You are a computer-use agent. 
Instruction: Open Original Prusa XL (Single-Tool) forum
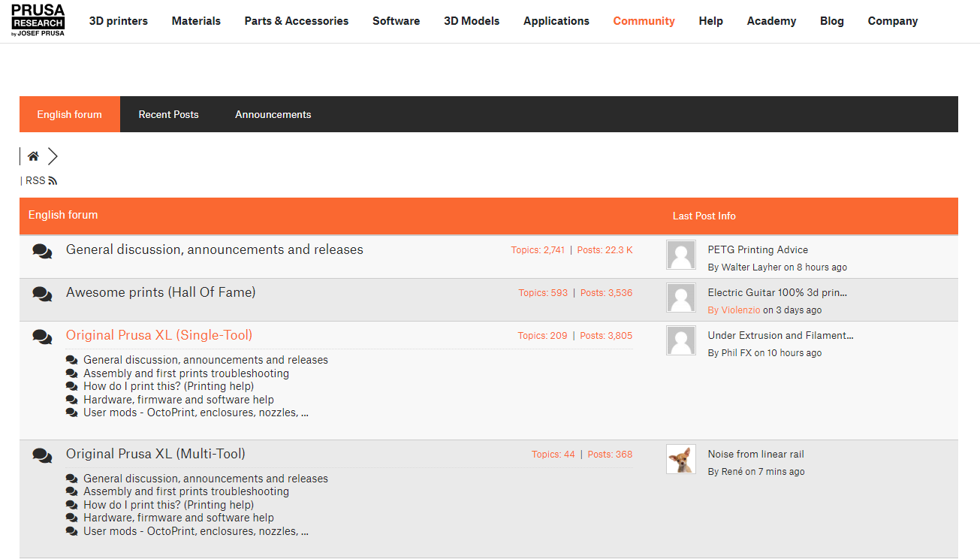pyautogui.click(x=159, y=335)
